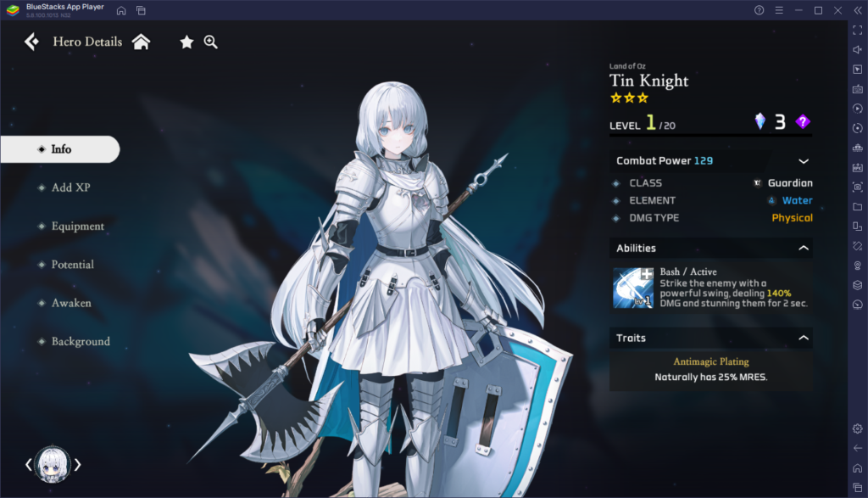
Task: Show the previous hero with left arrow
Action: point(27,464)
